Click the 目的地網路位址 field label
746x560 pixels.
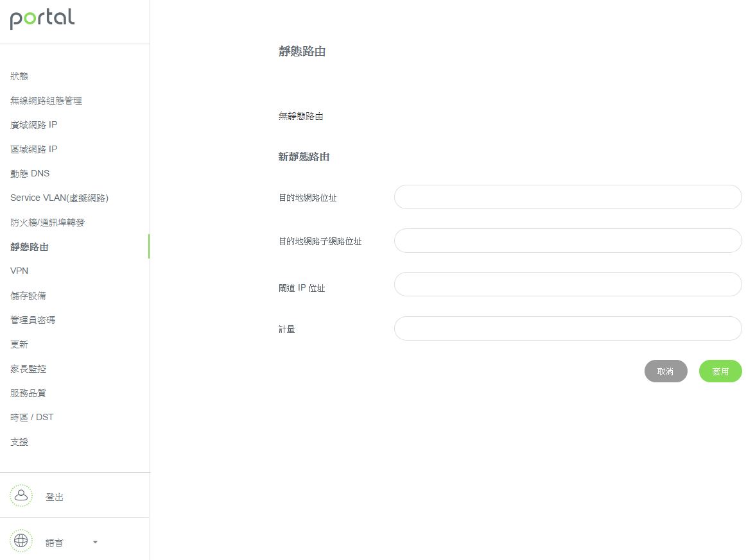(308, 198)
